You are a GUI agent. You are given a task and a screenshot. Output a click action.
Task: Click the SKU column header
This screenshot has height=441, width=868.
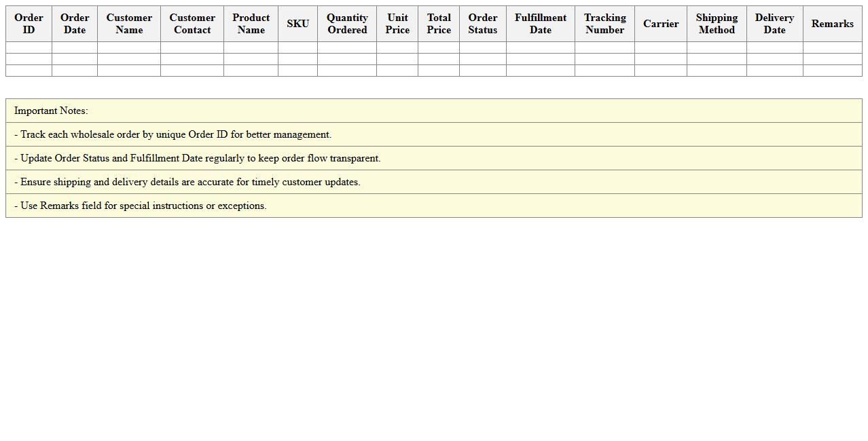[297, 23]
